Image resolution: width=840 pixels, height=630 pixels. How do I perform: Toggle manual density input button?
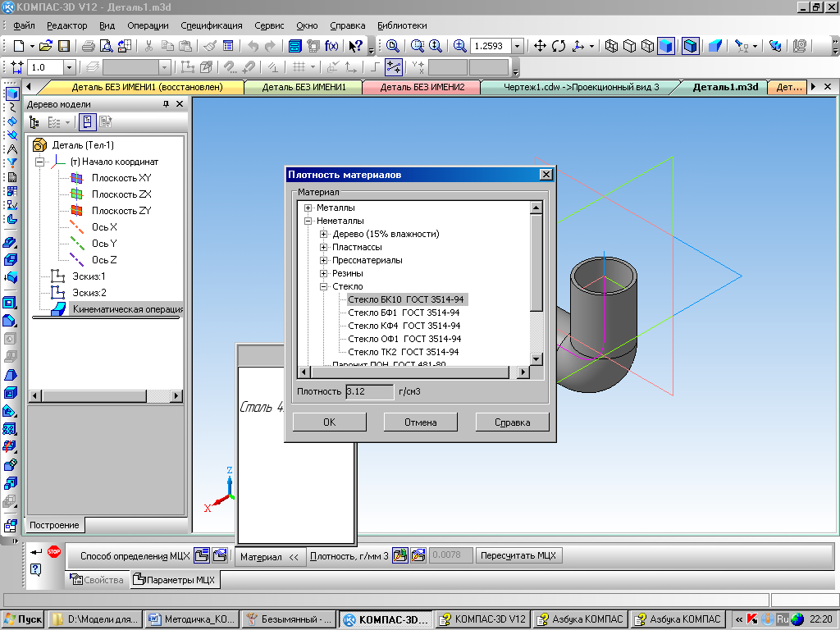[x=418, y=555]
